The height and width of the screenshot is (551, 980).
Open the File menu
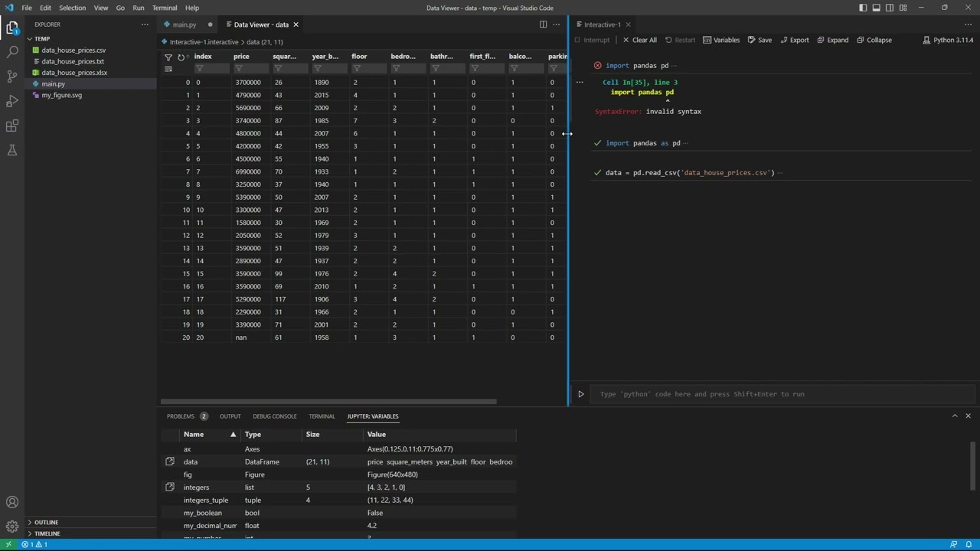[27, 8]
